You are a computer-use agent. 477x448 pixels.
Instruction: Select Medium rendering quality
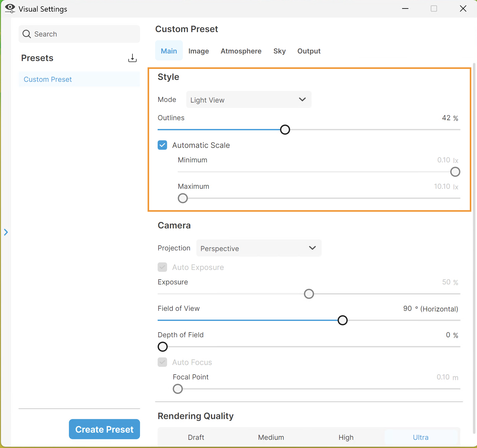(x=271, y=437)
